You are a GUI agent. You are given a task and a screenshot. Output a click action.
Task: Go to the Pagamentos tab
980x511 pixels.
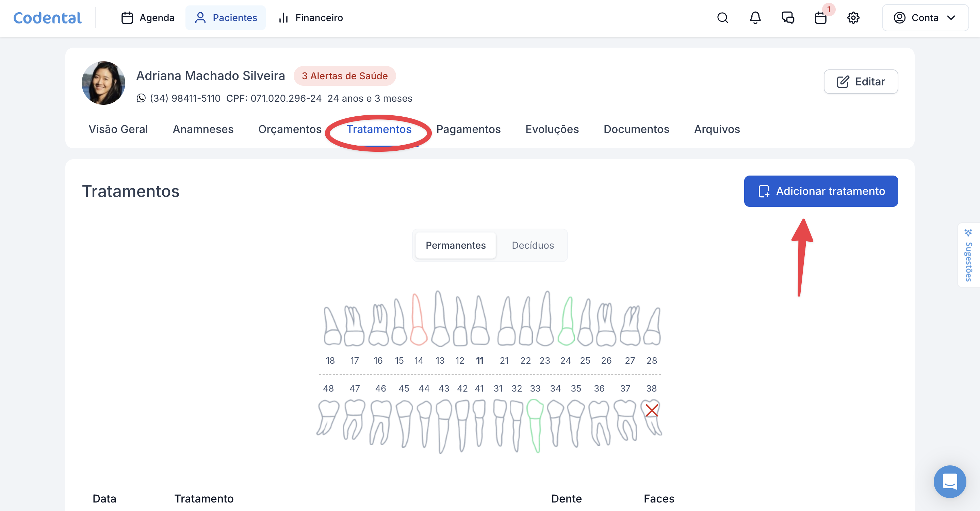click(468, 129)
